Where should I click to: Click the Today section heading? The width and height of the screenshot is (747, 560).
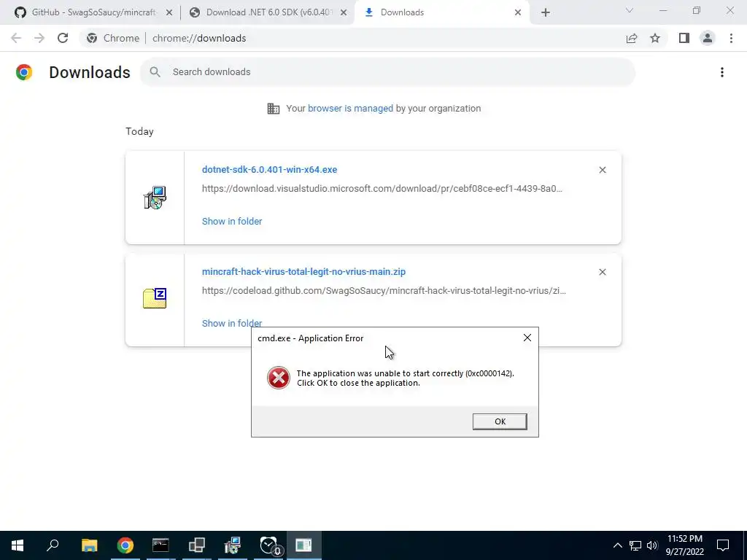(139, 131)
